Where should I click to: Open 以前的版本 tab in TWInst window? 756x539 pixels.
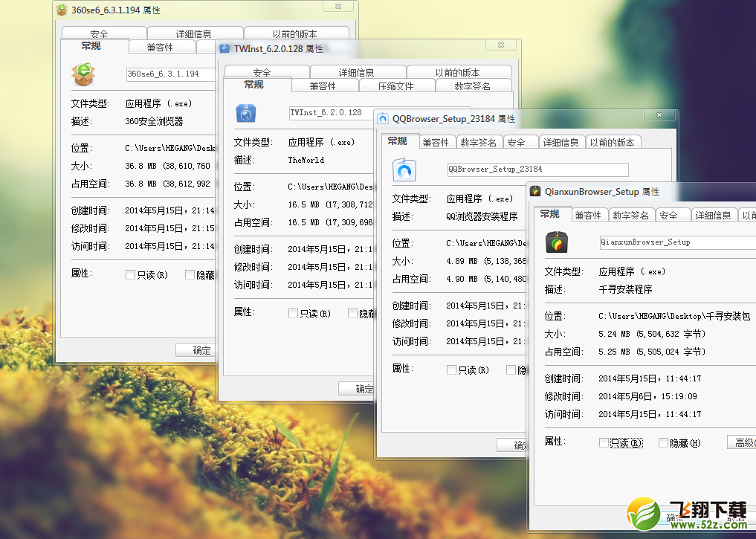coord(459,71)
